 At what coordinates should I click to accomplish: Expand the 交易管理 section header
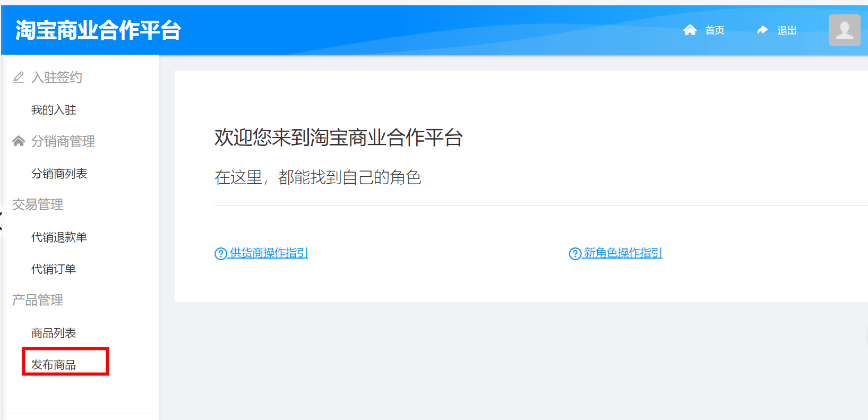[x=38, y=204]
